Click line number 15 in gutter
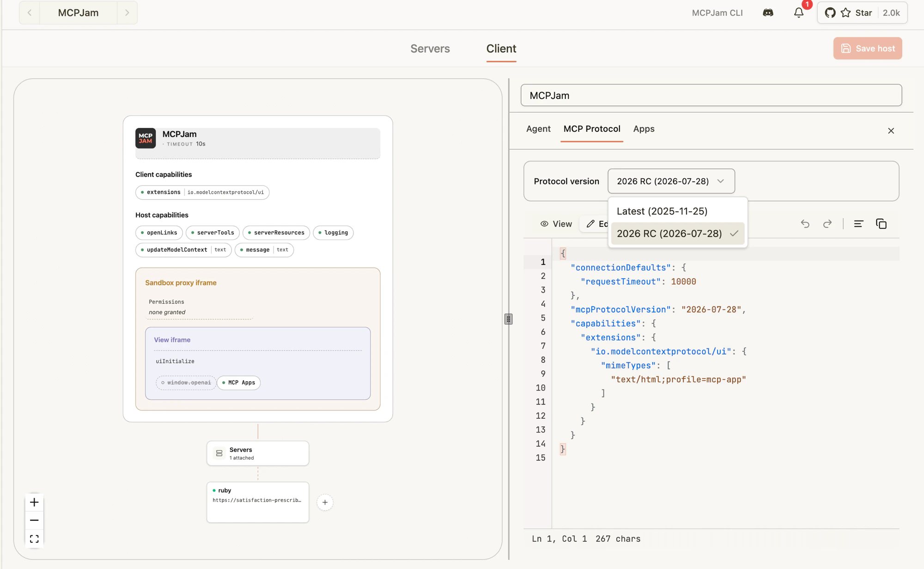This screenshot has height=569, width=924. pyautogui.click(x=540, y=458)
